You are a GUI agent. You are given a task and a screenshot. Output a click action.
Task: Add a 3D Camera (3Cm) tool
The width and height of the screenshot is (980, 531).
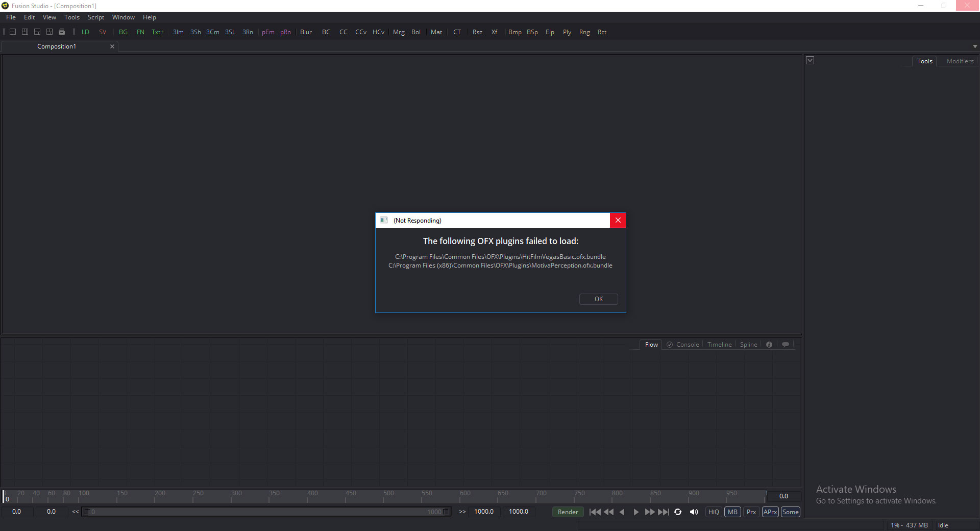coord(213,32)
